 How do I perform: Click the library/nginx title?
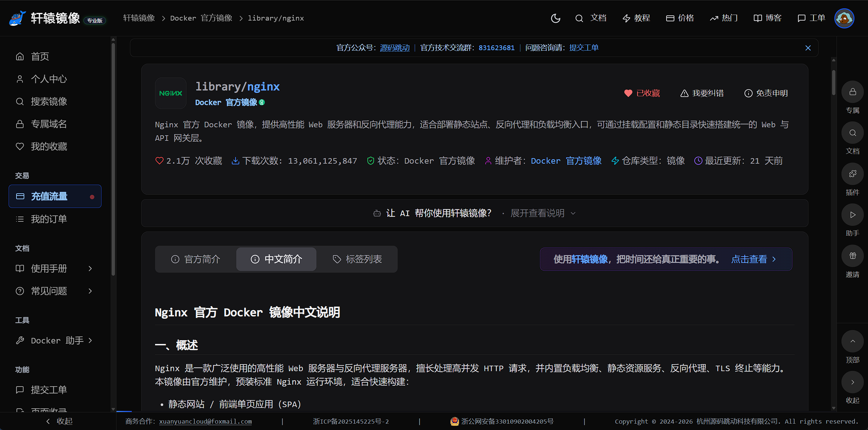click(237, 87)
